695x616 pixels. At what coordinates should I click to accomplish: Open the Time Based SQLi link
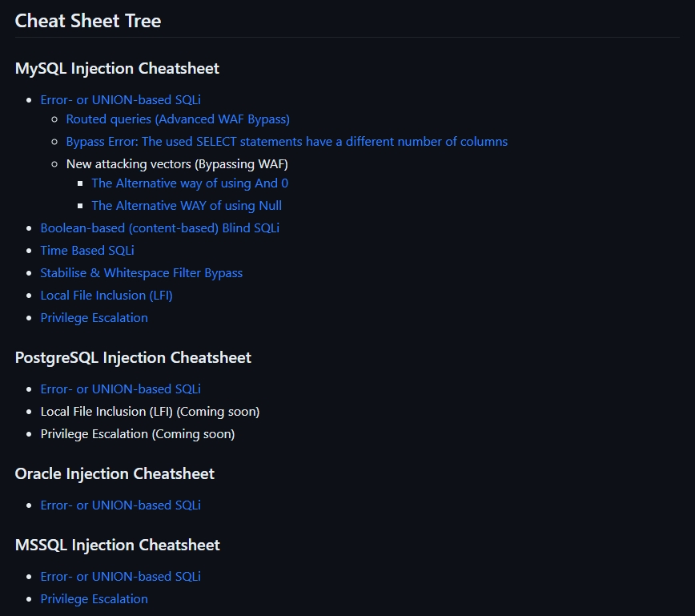(87, 250)
